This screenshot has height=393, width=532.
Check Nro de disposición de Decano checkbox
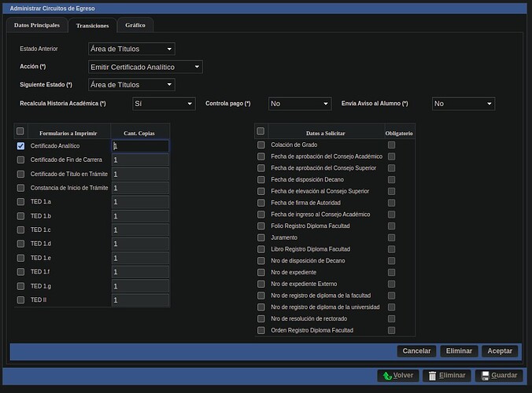[261, 260]
